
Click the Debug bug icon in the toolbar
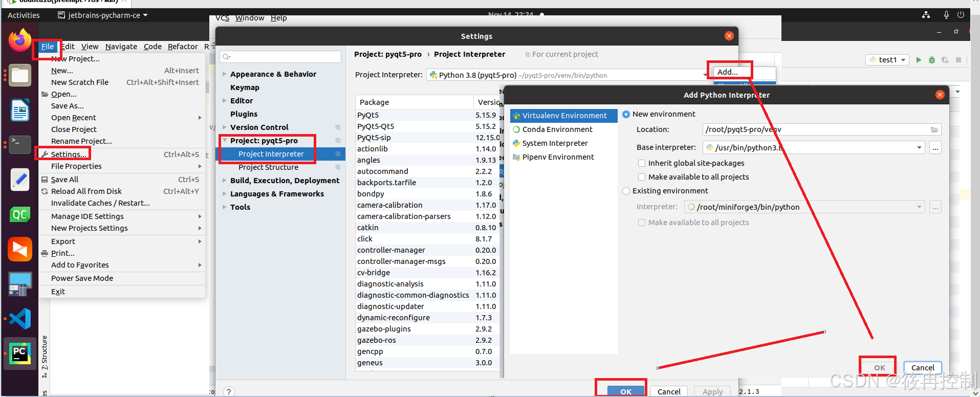coord(932,60)
